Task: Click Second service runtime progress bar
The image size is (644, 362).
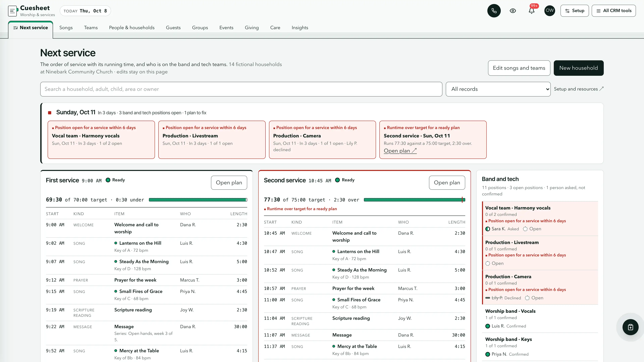Action: click(414, 200)
